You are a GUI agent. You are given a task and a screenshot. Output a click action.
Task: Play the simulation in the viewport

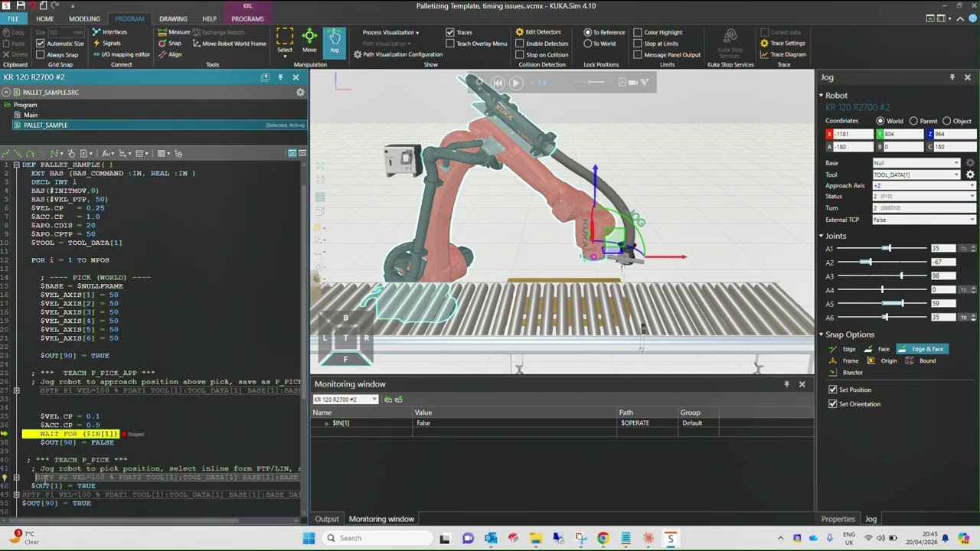click(515, 83)
